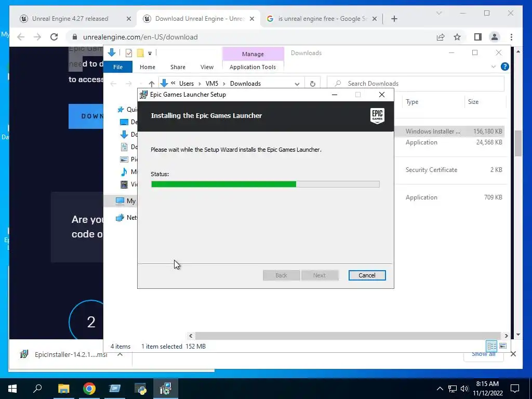Image resolution: width=532 pixels, height=399 pixels.
Task: Click the Quick access star icon
Action: click(121, 110)
